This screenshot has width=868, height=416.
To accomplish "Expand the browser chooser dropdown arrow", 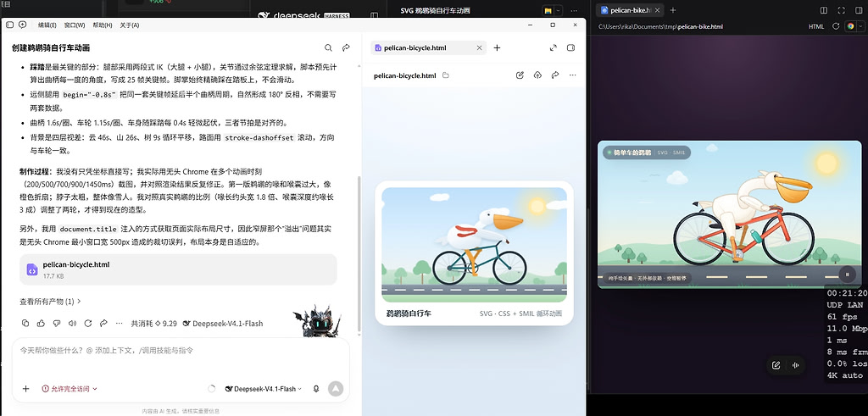I will (x=860, y=26).
